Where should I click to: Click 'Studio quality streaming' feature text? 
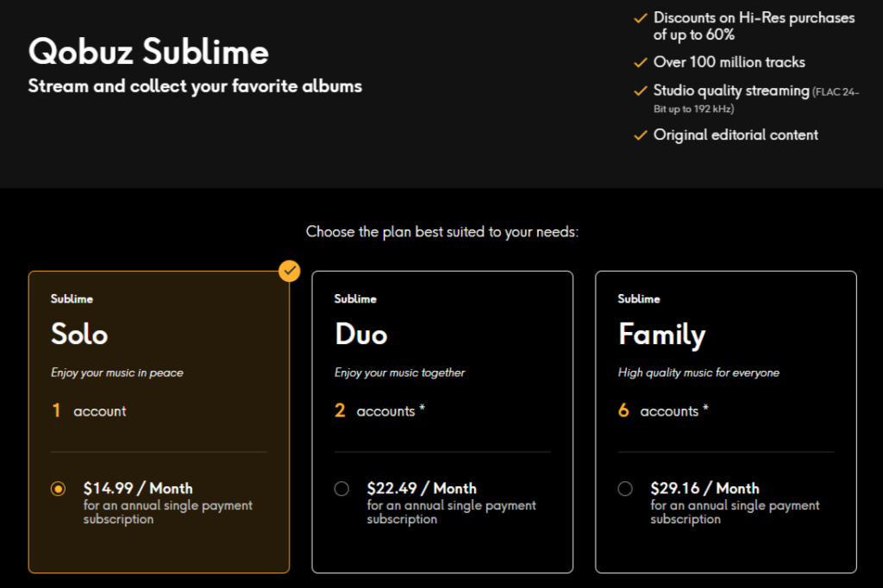point(731,91)
